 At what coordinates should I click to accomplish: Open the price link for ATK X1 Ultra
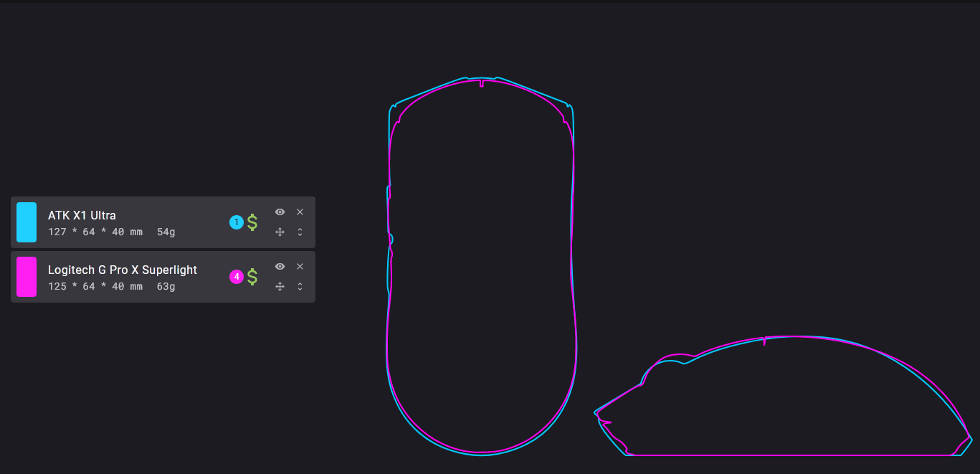pos(252,222)
